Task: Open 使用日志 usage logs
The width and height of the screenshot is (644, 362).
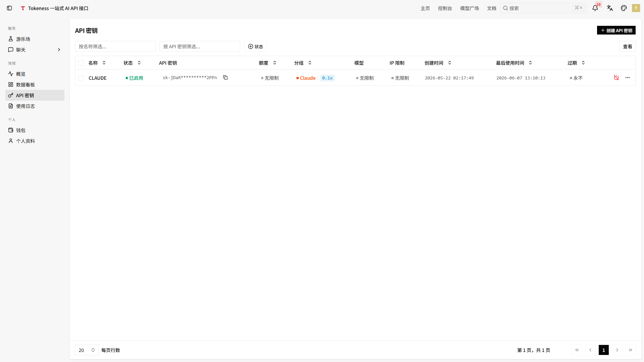Action: (x=35, y=106)
